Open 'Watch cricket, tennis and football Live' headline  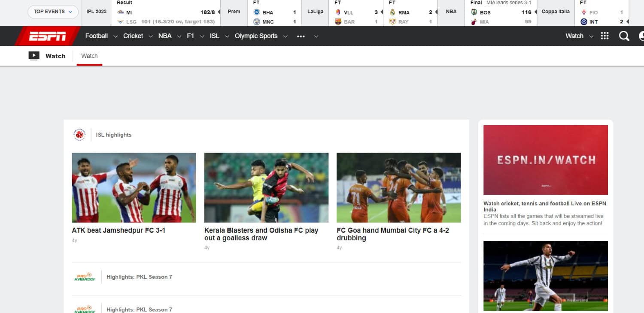coord(545,206)
